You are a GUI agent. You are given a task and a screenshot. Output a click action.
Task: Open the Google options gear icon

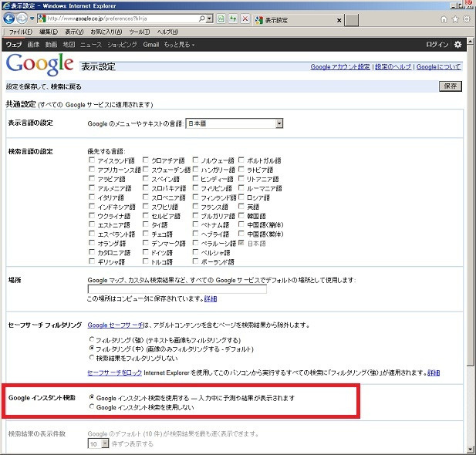click(457, 45)
